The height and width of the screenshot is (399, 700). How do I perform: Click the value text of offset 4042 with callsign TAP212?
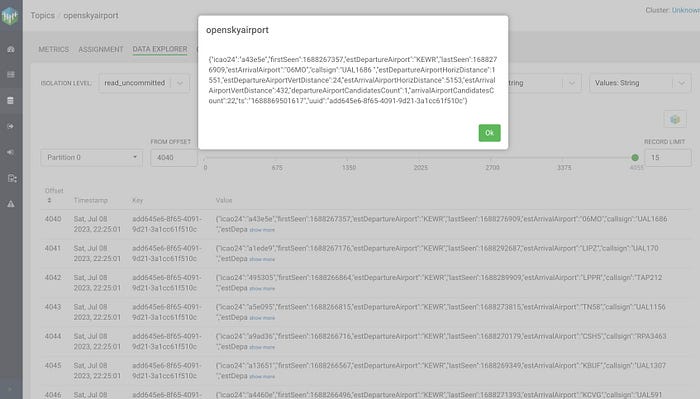click(x=439, y=283)
